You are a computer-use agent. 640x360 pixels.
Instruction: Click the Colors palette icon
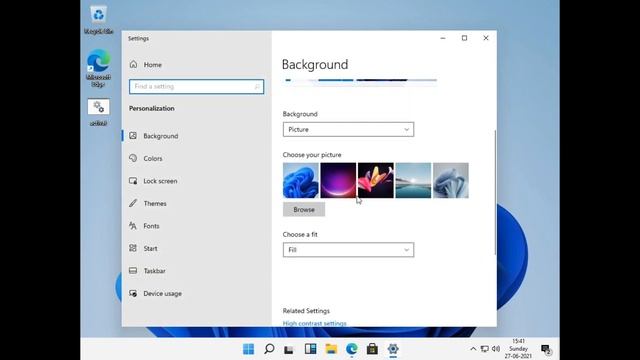[x=133, y=158]
